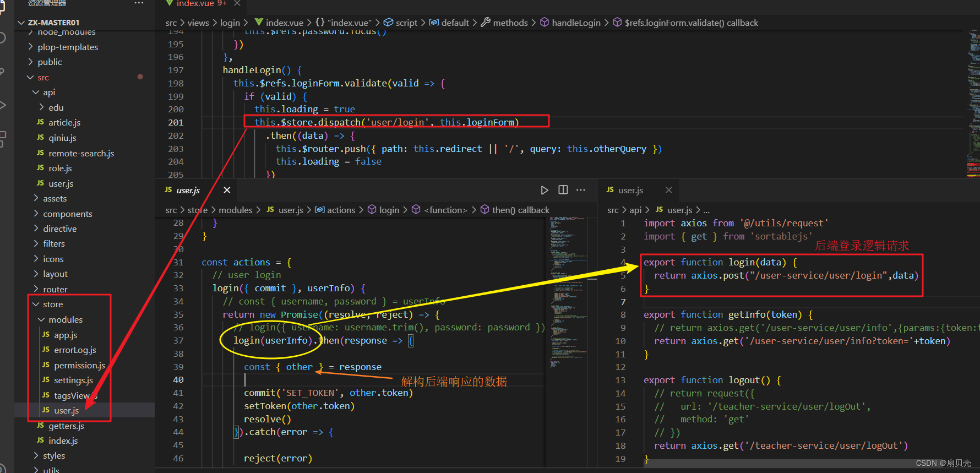Click the script cube icon in breadcrumb

pyautogui.click(x=388, y=23)
